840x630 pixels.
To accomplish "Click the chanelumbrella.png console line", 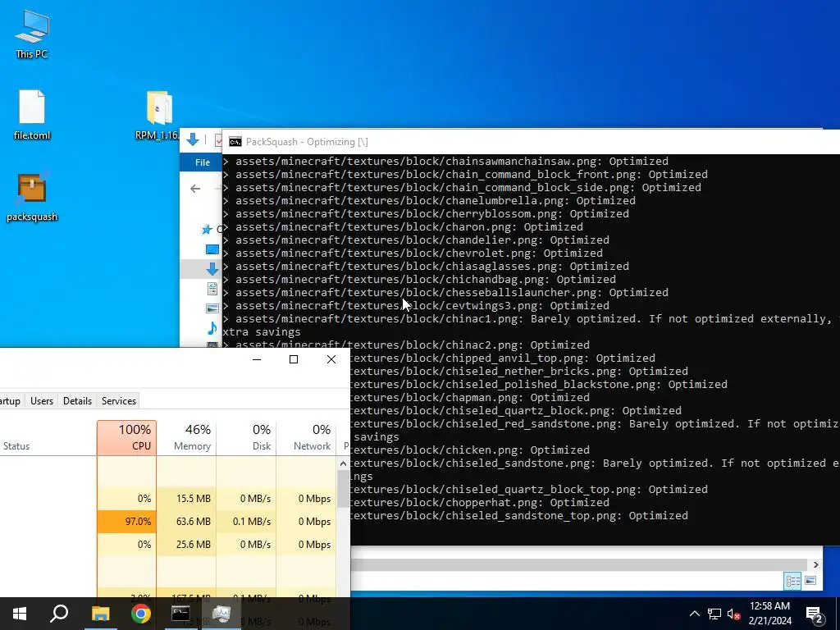I will coord(429,201).
